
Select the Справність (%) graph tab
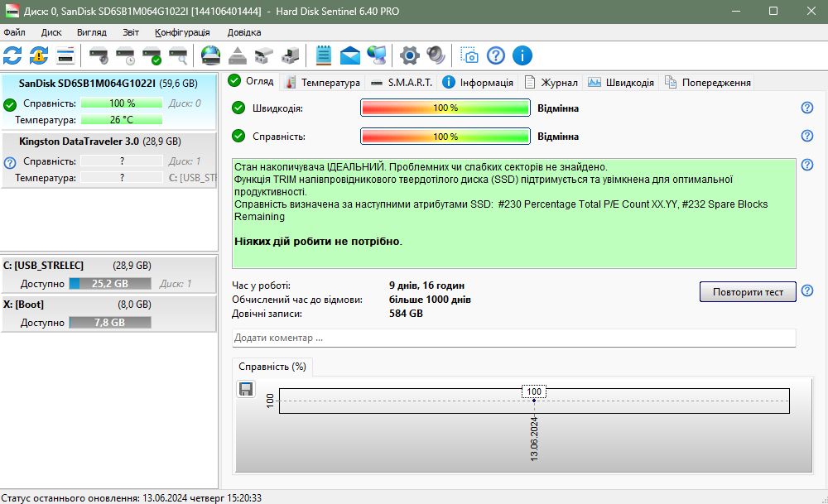point(272,367)
